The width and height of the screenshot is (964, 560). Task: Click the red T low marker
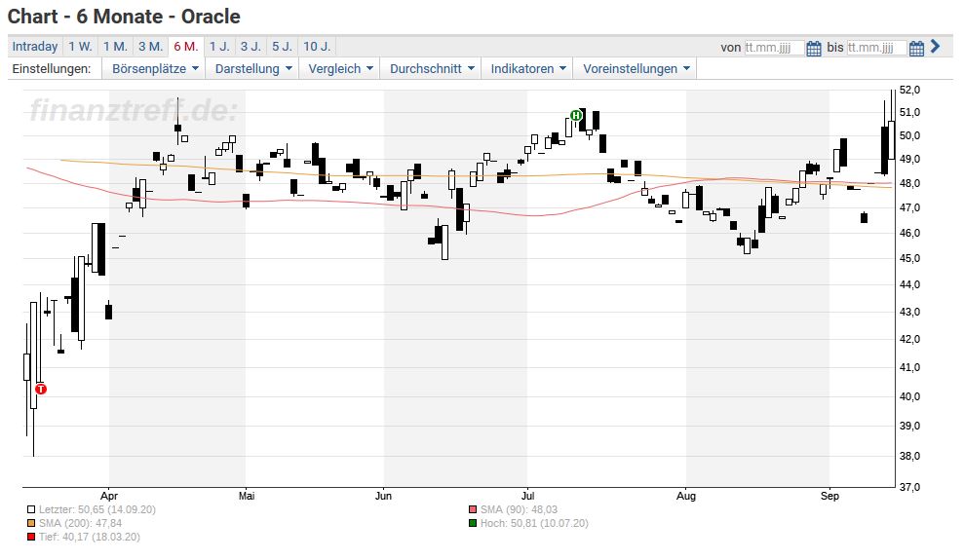(x=41, y=389)
